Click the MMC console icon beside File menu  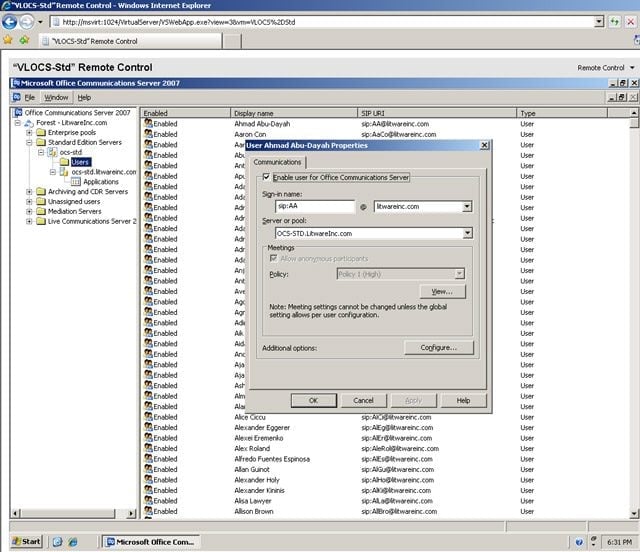(x=17, y=97)
